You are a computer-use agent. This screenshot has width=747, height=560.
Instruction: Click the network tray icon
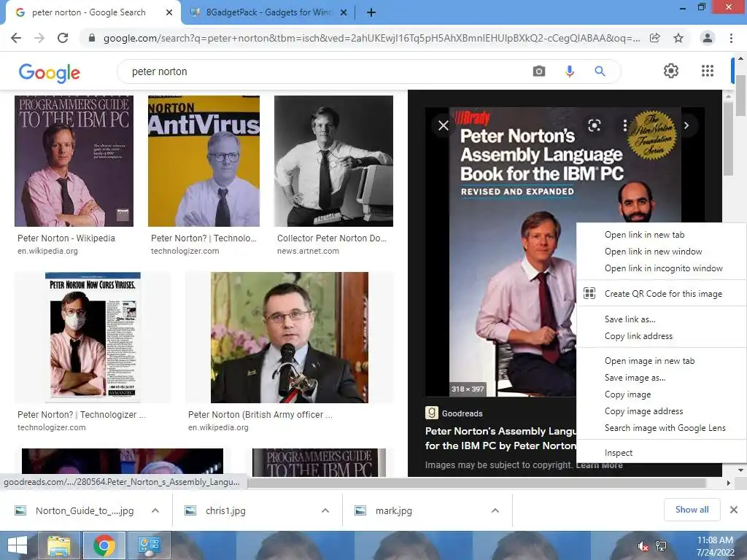(661, 545)
